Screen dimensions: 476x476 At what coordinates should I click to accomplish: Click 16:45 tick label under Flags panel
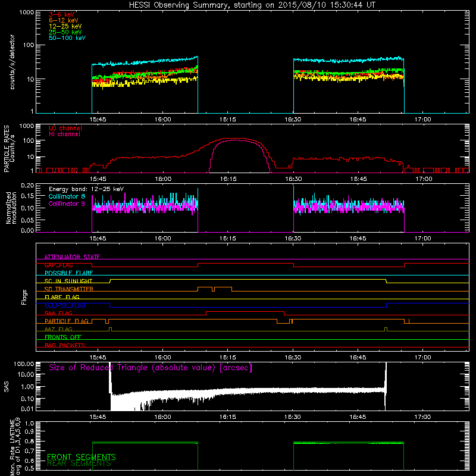coord(358,358)
